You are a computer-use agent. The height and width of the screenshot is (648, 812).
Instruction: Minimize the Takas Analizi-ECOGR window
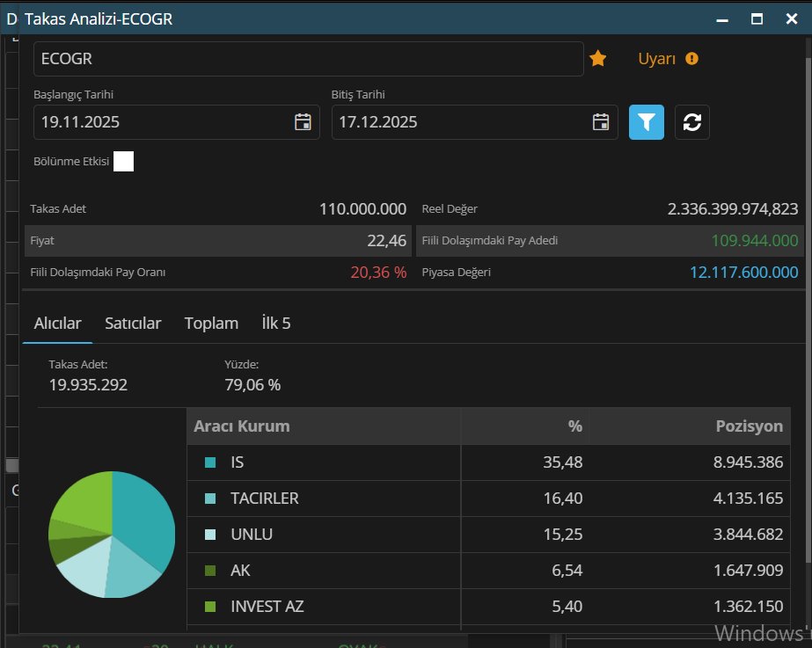[x=722, y=19]
